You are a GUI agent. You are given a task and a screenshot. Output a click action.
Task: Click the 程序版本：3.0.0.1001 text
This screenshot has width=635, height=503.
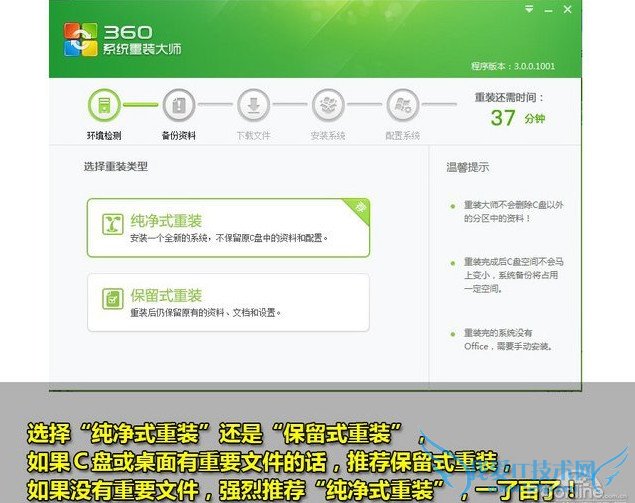click(x=513, y=66)
